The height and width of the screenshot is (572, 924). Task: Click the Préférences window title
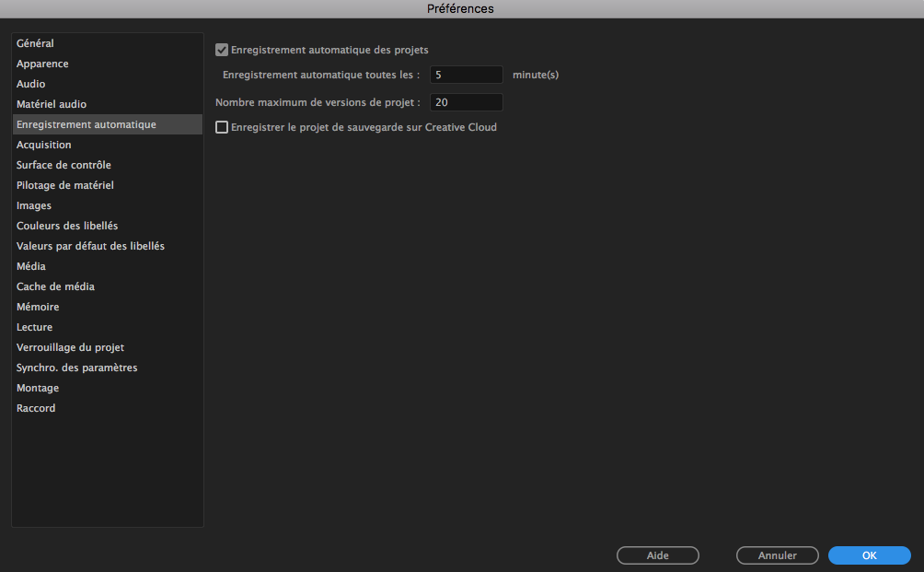tap(460, 9)
